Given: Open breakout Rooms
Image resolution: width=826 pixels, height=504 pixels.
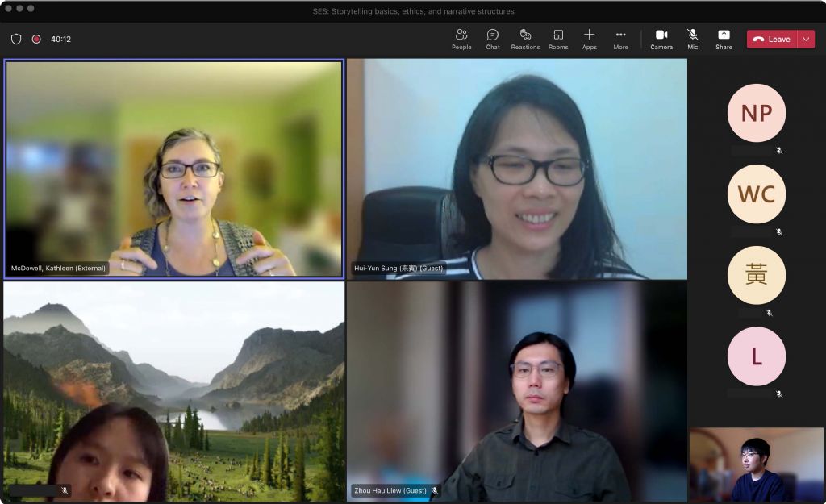Looking at the screenshot, I should tap(558, 40).
